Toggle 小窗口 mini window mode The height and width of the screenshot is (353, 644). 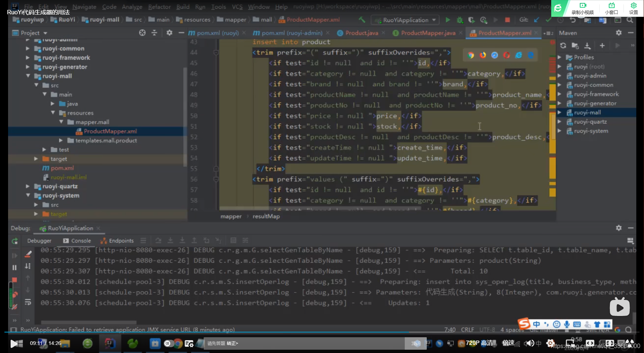611,8
